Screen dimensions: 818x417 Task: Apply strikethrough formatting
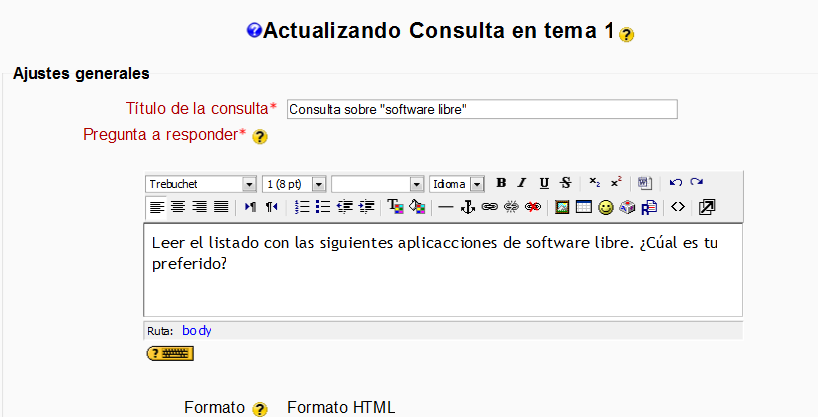(x=566, y=183)
